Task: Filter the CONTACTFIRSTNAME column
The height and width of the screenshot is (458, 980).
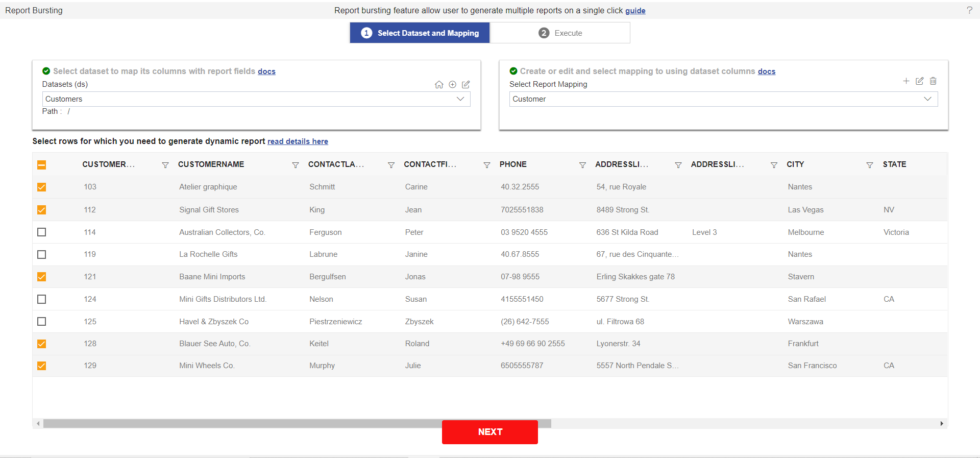Action: [x=487, y=165]
